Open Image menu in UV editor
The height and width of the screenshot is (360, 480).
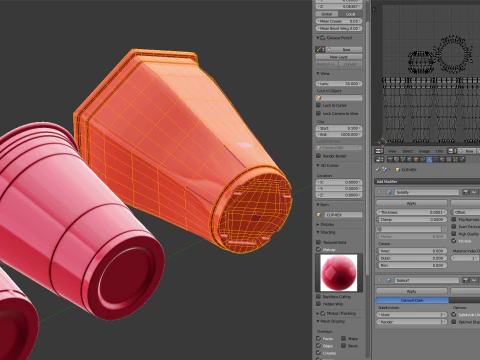424,151
